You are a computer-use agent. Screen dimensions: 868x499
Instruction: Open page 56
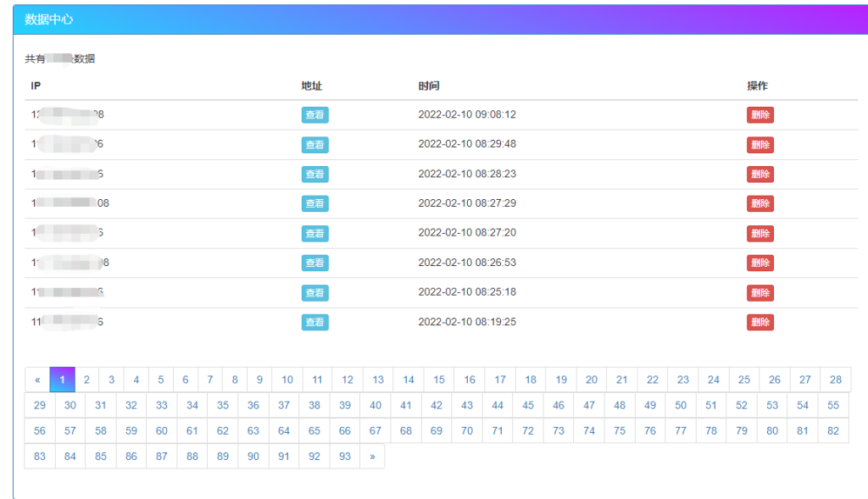click(x=40, y=431)
